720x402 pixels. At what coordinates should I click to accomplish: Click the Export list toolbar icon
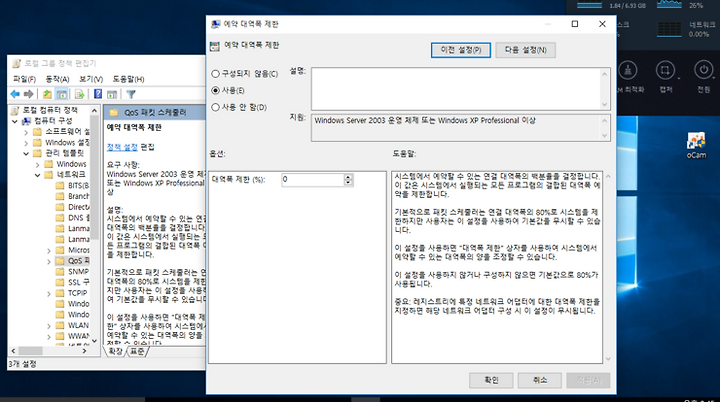[79, 94]
